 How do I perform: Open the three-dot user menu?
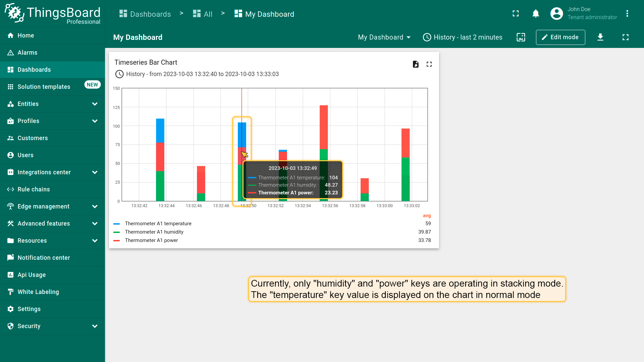(627, 14)
